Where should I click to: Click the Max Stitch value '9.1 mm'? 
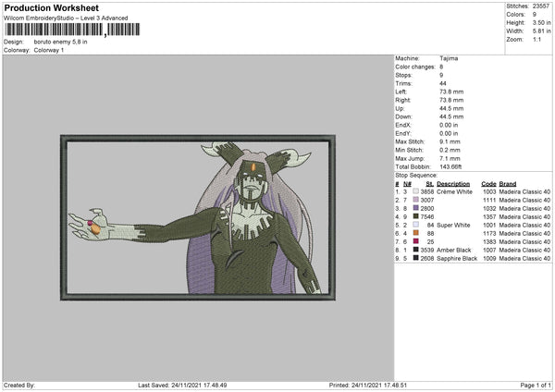pyautogui.click(x=450, y=141)
